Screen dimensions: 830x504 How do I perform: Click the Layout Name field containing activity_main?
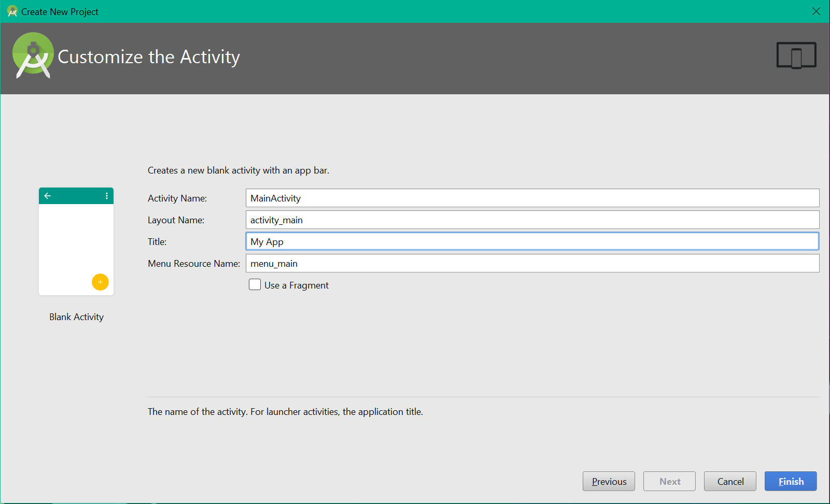(532, 220)
